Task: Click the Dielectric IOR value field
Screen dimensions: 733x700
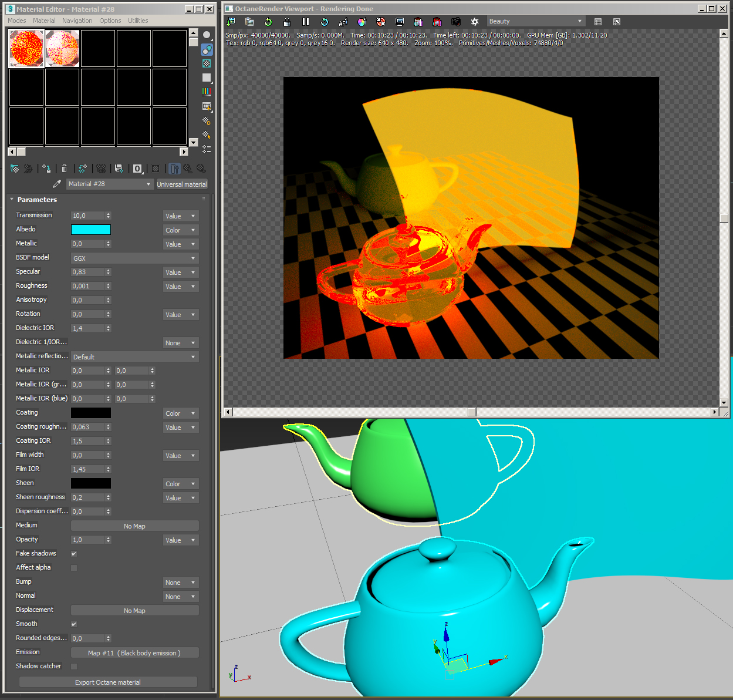Action: point(88,329)
